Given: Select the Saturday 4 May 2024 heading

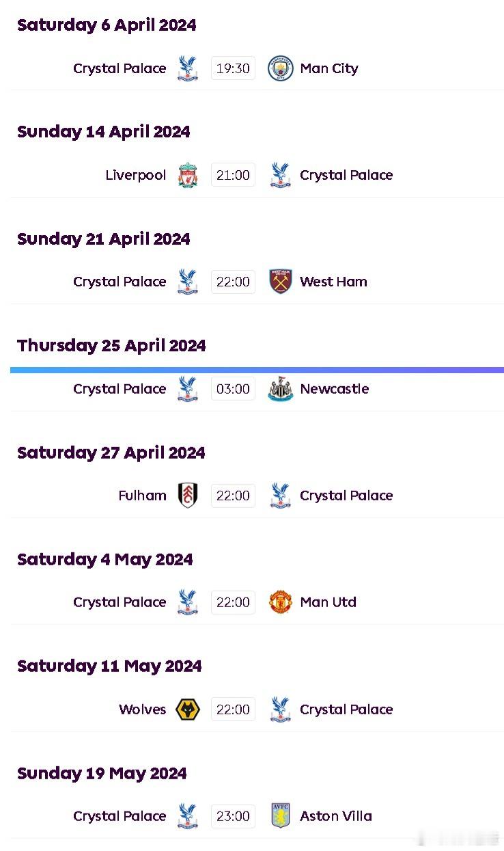Looking at the screenshot, I should pos(105,560).
